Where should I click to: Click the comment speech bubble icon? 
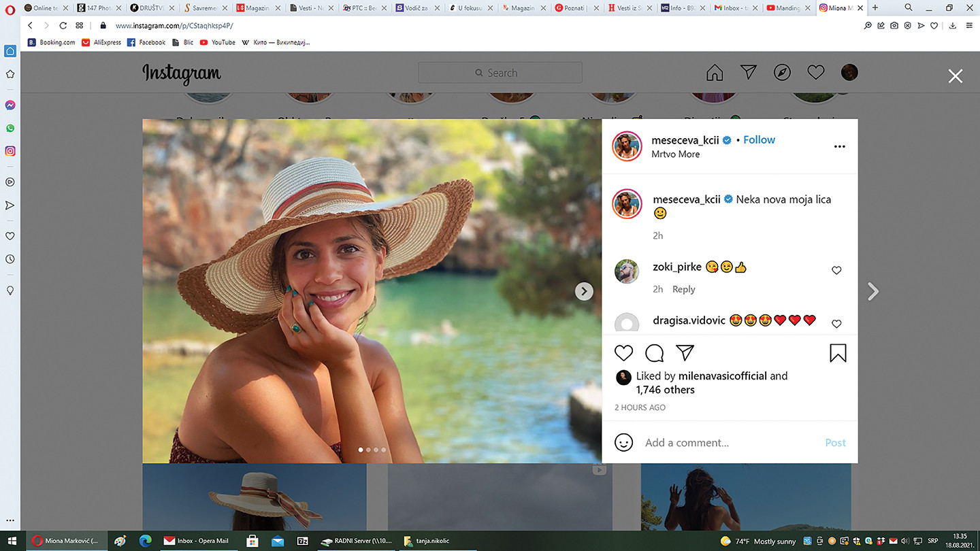coord(654,352)
